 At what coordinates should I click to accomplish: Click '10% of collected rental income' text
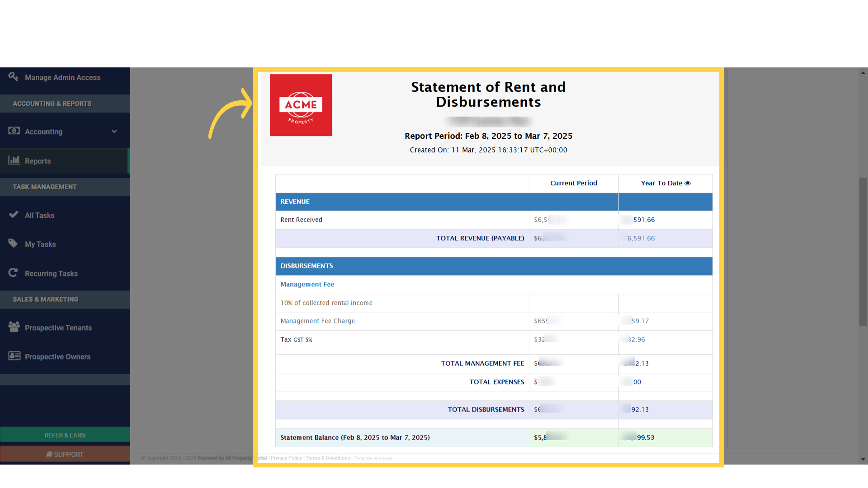click(x=326, y=303)
